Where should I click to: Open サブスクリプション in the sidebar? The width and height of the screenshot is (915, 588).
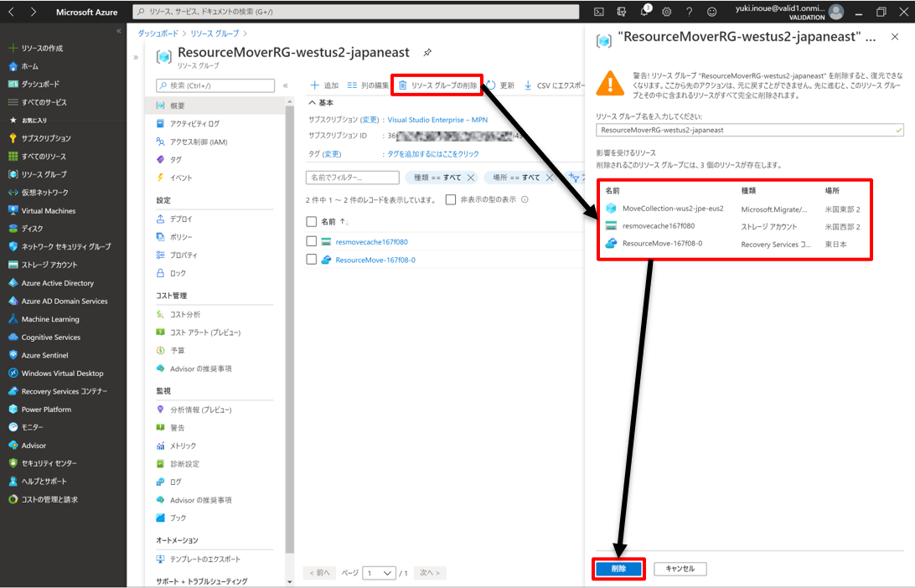46,138
